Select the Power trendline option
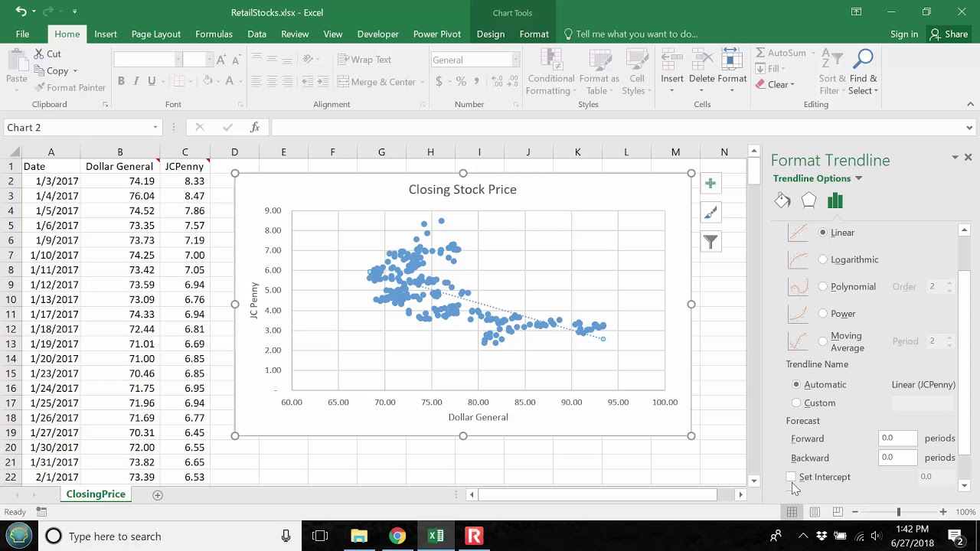 coord(823,314)
